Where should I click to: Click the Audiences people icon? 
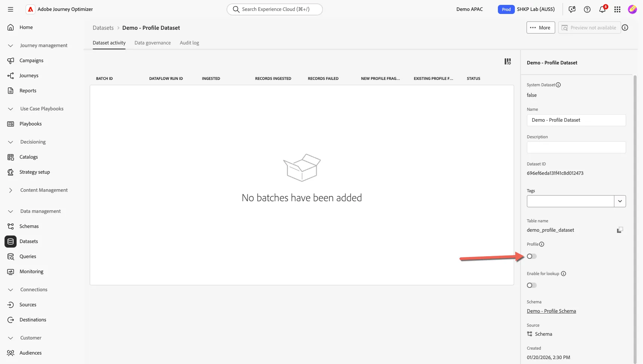point(11,353)
